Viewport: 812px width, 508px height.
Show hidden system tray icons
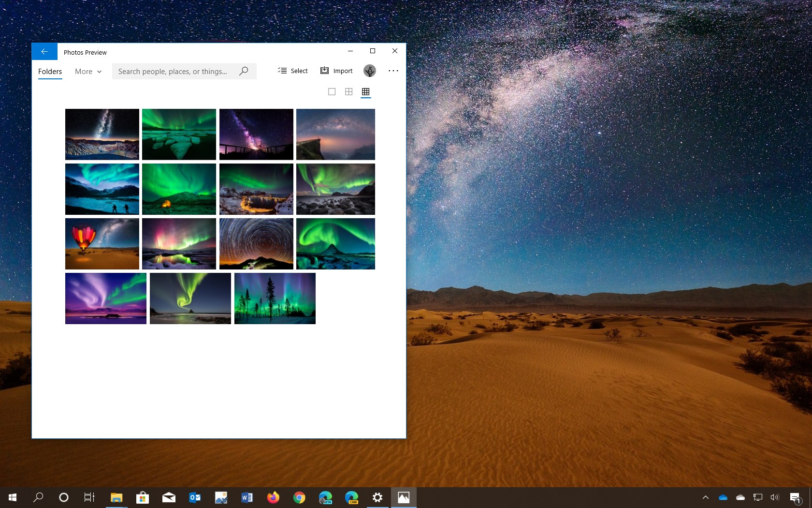[x=706, y=497]
